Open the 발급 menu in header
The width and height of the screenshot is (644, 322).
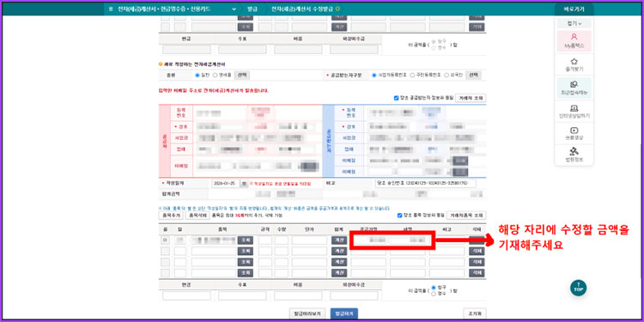coord(252,9)
